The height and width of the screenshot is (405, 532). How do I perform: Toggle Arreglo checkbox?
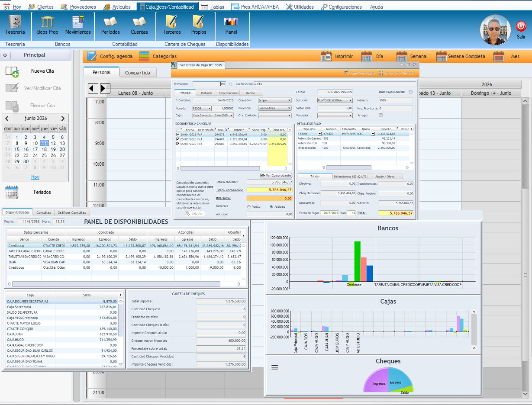click(380, 115)
